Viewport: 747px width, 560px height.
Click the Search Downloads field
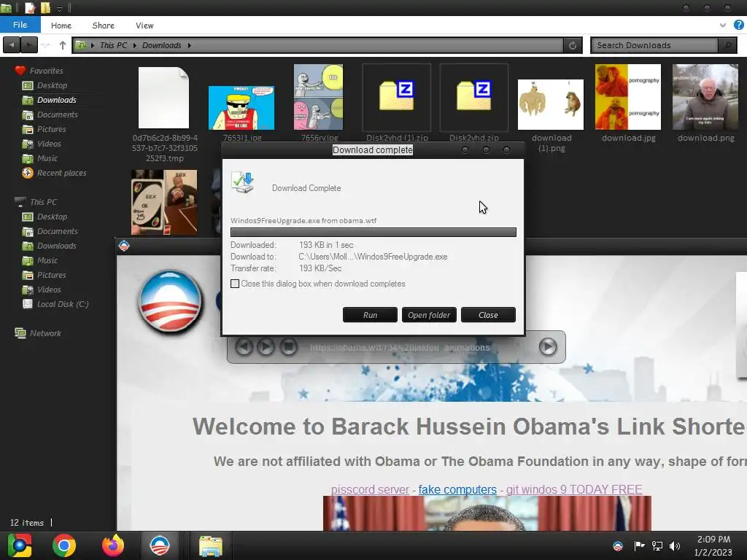pyautogui.click(x=655, y=45)
